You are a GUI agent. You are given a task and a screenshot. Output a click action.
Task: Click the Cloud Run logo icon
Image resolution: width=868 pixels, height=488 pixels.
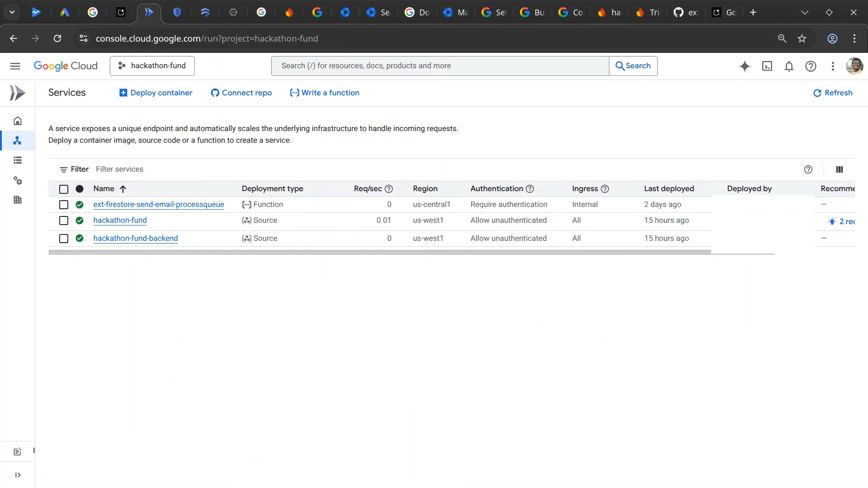18,93
